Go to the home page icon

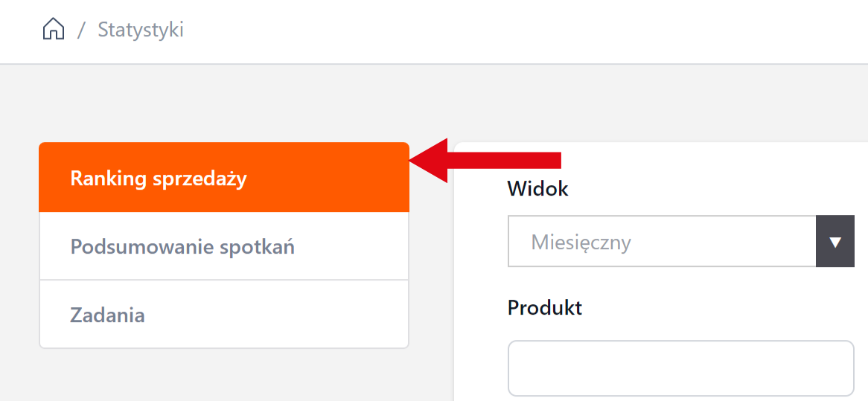click(54, 30)
